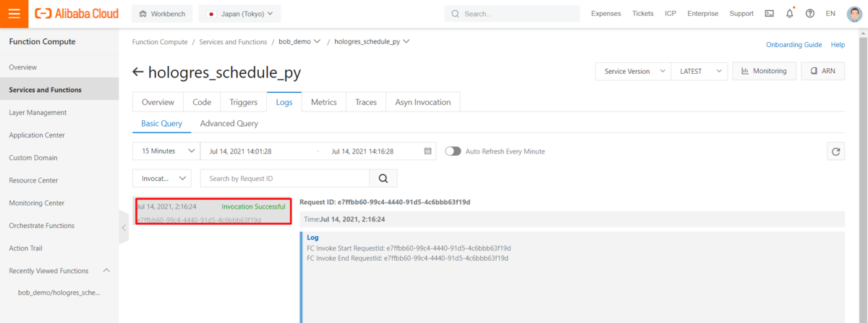The height and width of the screenshot is (323, 868).
Task: Click Services and Functions in the breadcrumb
Action: [234, 42]
